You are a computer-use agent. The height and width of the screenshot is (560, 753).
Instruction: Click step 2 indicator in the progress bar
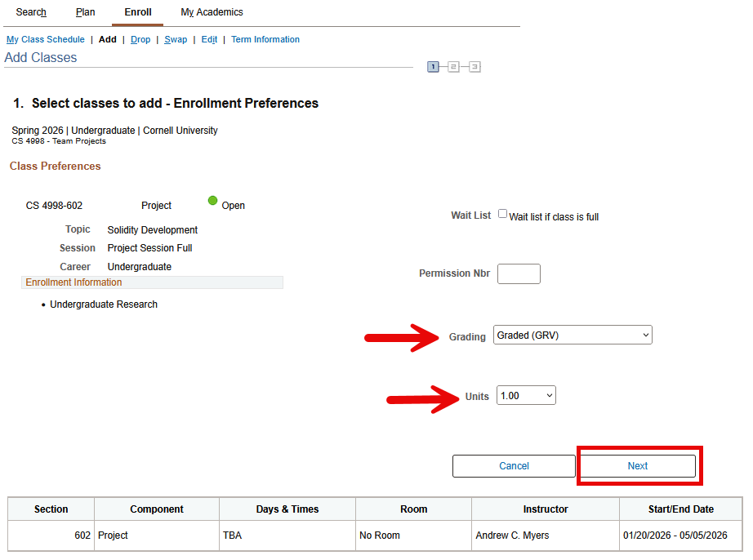[x=454, y=66]
